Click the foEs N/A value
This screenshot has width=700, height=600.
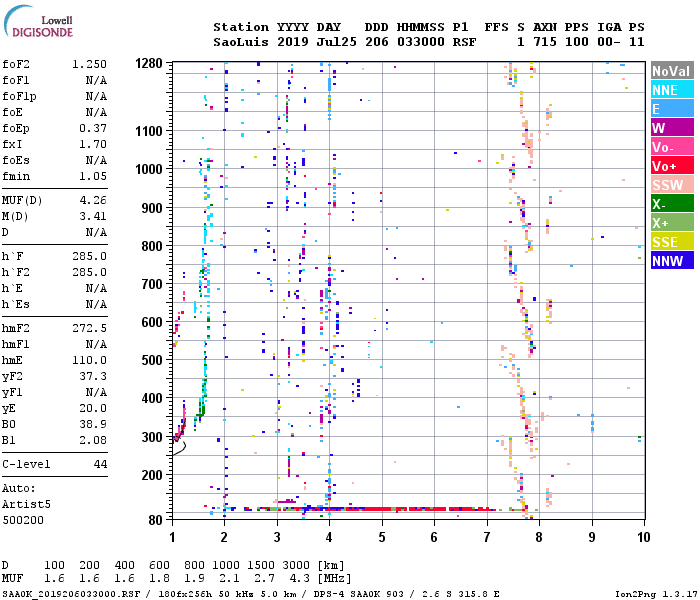coord(96,160)
